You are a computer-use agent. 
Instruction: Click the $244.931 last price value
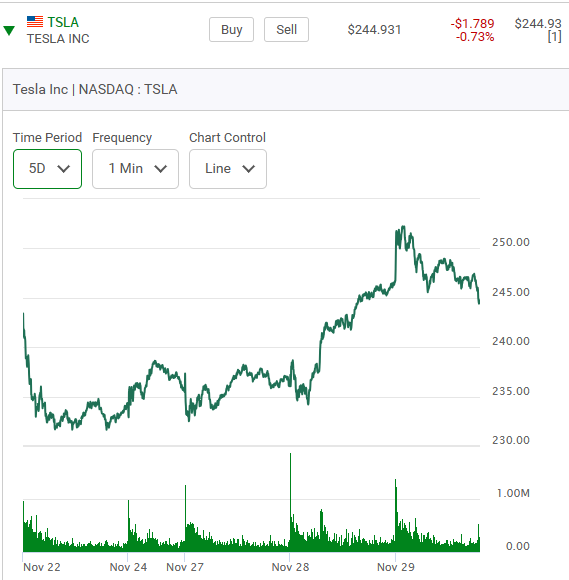point(374,30)
